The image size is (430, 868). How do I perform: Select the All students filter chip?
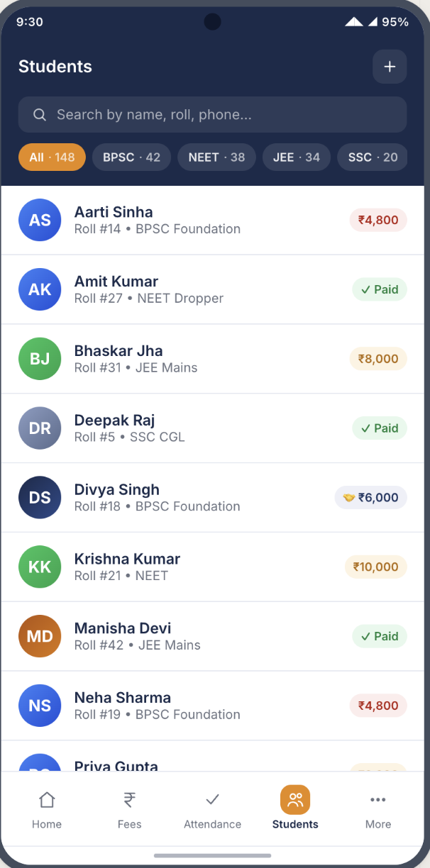pos(52,157)
